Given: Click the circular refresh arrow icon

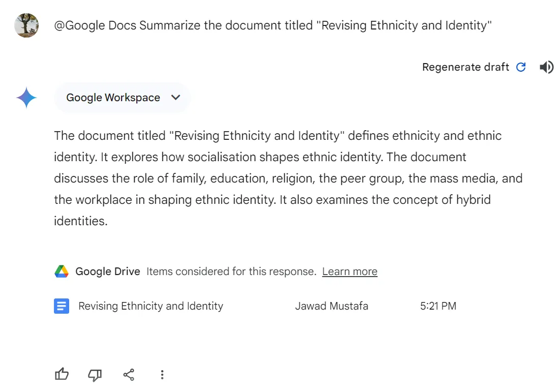Looking at the screenshot, I should [521, 67].
